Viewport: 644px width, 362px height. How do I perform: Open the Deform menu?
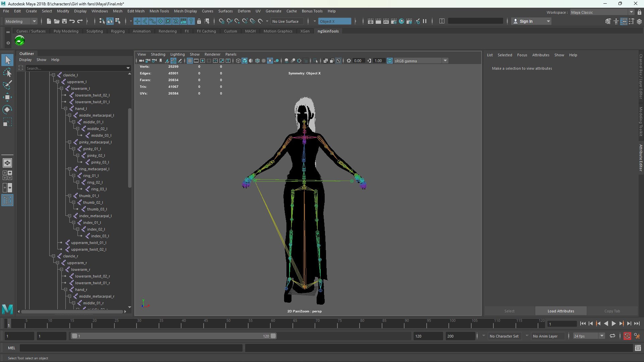(x=244, y=11)
